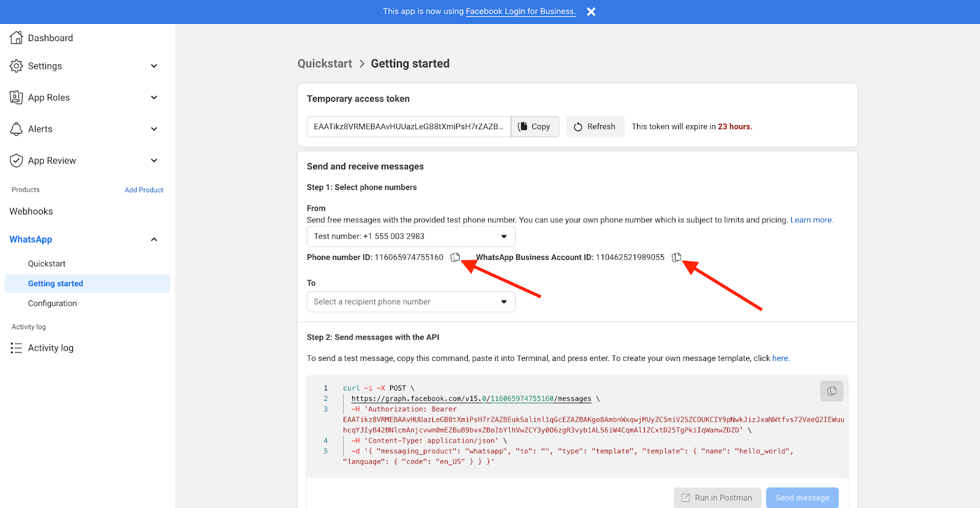980x508 pixels.
Task: Open the Test number From dropdown
Action: (411, 237)
